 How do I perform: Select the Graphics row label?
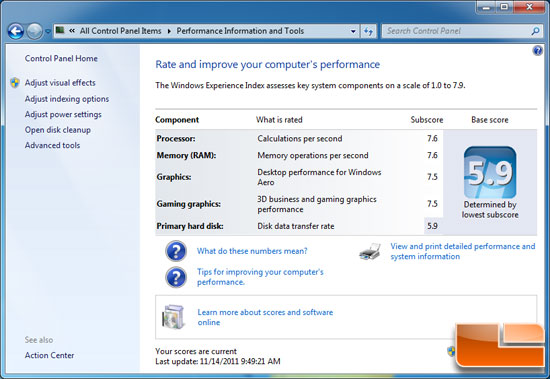[x=174, y=177]
